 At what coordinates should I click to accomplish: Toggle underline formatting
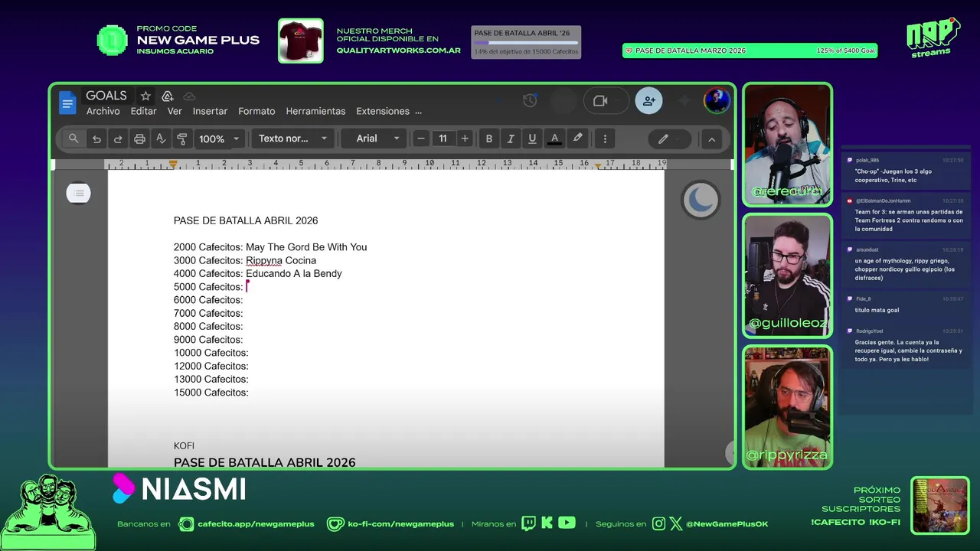[x=532, y=139]
